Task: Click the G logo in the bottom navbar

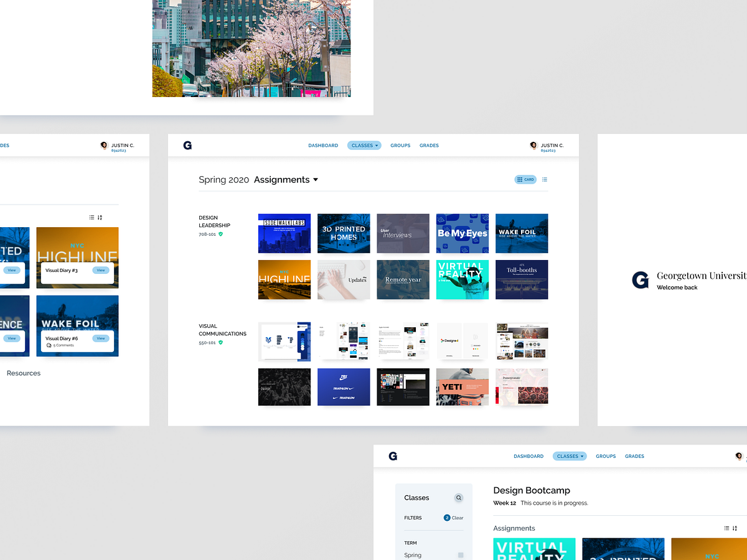Action: click(x=393, y=455)
